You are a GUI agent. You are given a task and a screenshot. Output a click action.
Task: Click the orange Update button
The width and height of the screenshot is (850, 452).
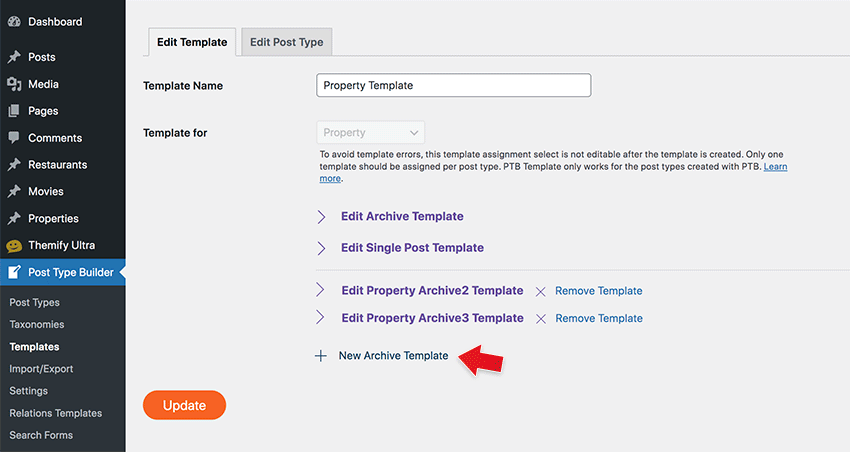[184, 405]
